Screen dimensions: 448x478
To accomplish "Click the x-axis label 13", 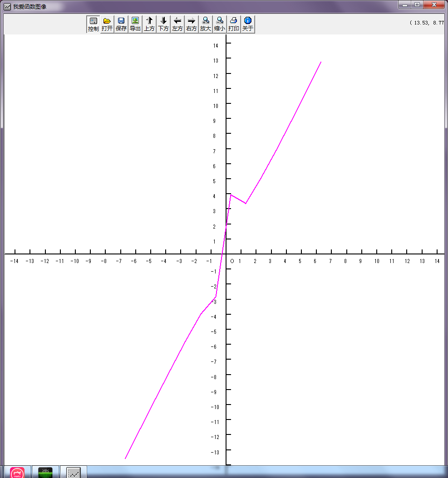I will 422,261.
